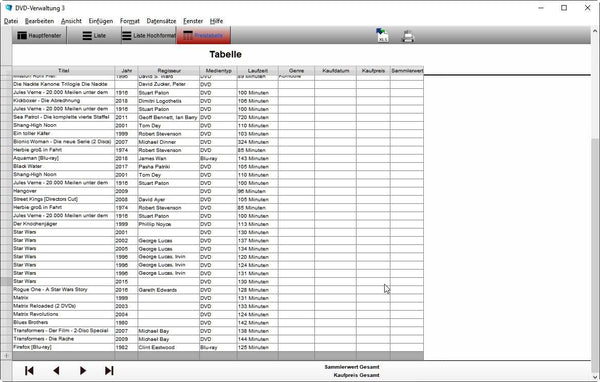
Task: Select the red Preistabelle tab button
Action: [x=203, y=36]
